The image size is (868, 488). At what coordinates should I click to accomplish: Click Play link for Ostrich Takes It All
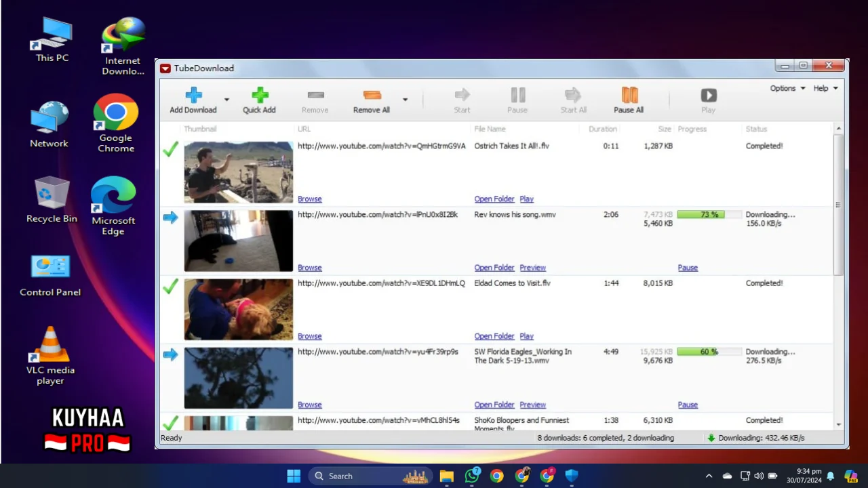click(527, 199)
